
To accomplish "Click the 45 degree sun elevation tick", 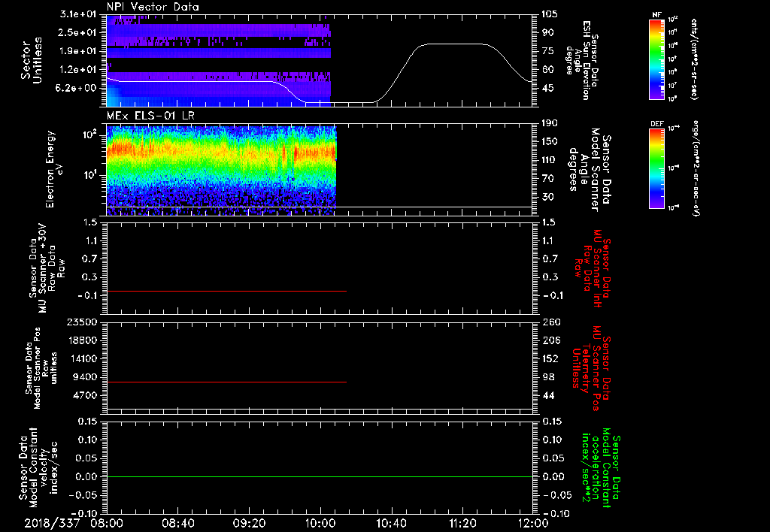I will tap(547, 88).
